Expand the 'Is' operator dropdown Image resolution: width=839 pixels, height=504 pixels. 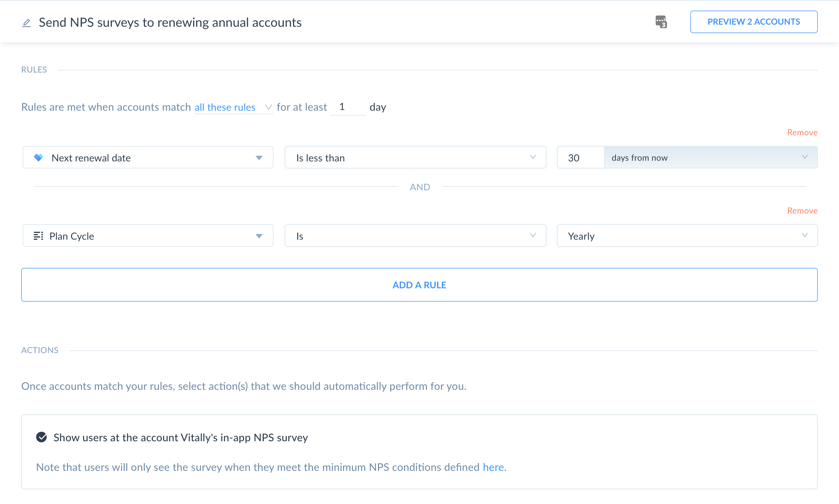415,236
